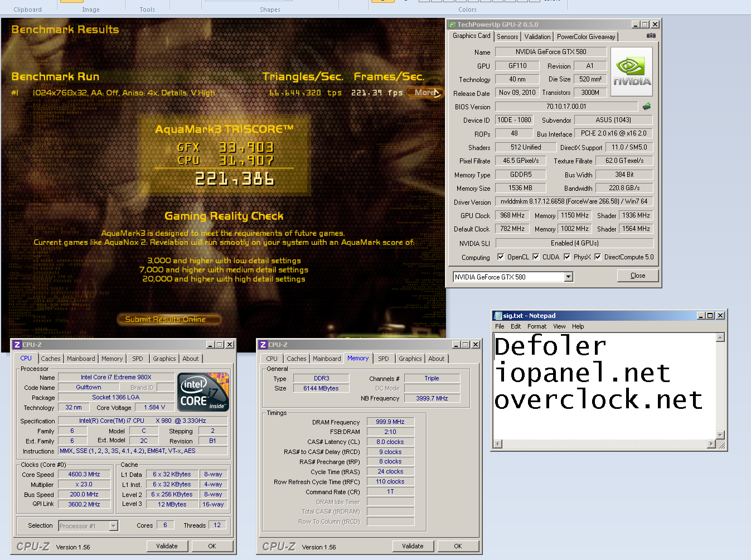Click Notepad horizontal scrollbar left arrow
The height and width of the screenshot is (560, 751).
click(498, 444)
